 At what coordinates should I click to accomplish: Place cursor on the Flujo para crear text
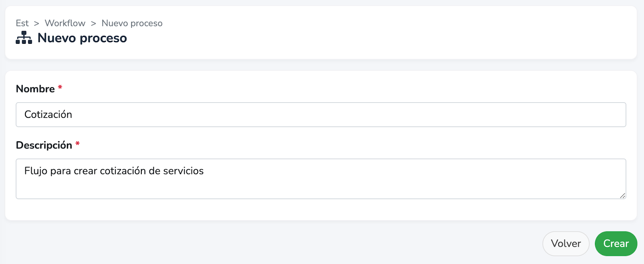pos(61,171)
